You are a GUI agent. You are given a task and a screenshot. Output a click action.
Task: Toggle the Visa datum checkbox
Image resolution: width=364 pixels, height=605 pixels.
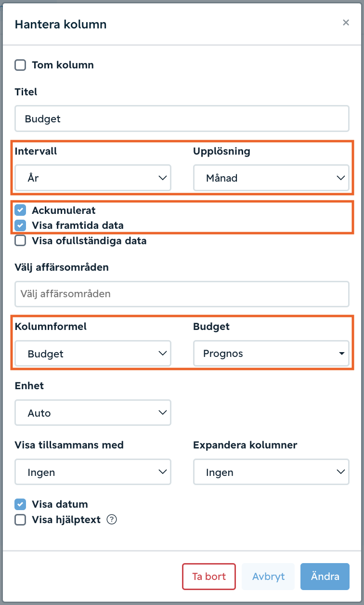tap(20, 504)
